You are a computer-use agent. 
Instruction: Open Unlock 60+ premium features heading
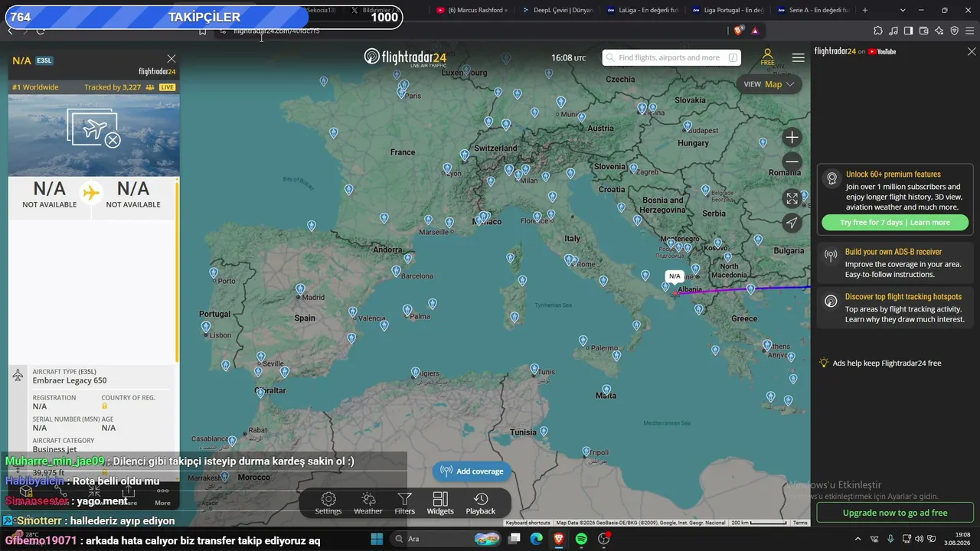pos(893,174)
